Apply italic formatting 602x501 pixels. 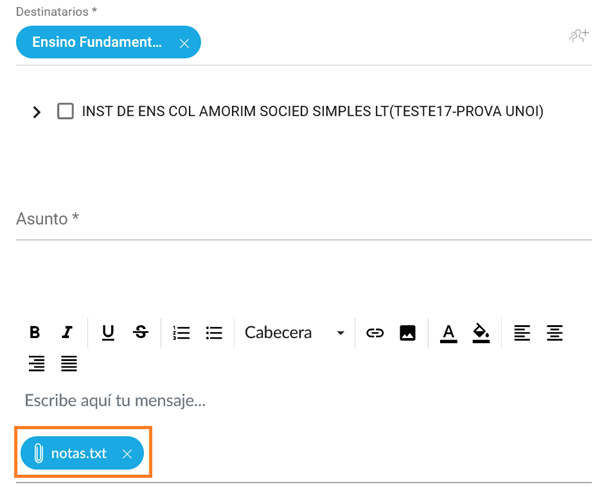[67, 333]
